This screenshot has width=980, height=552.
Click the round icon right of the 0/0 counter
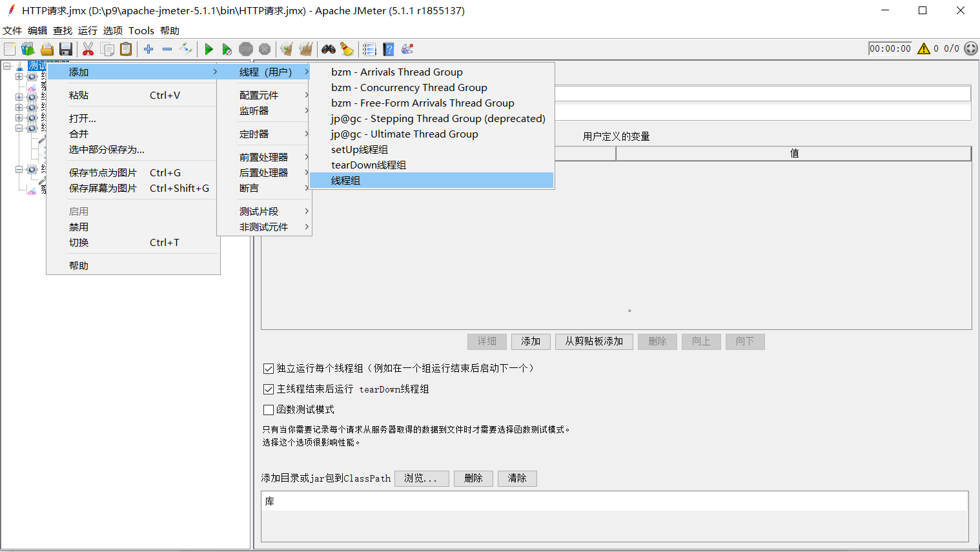pyautogui.click(x=971, y=48)
